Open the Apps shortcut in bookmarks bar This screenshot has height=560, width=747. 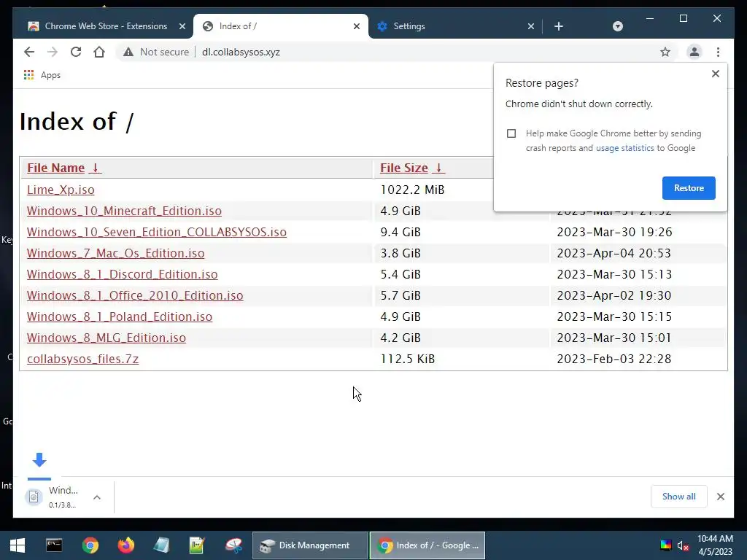pyautogui.click(x=42, y=75)
